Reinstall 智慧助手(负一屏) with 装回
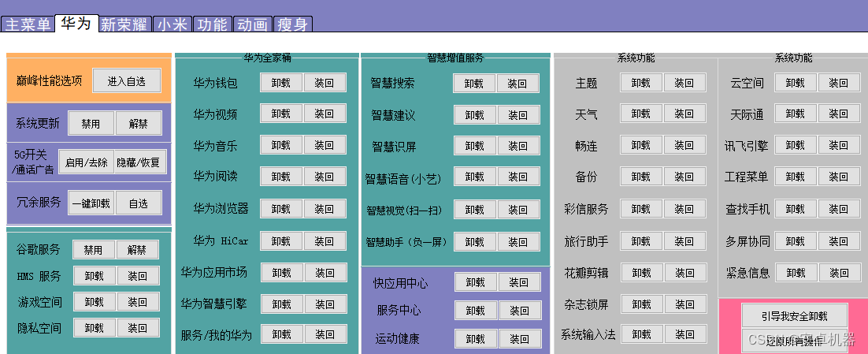The width and height of the screenshot is (868, 354). (x=519, y=241)
